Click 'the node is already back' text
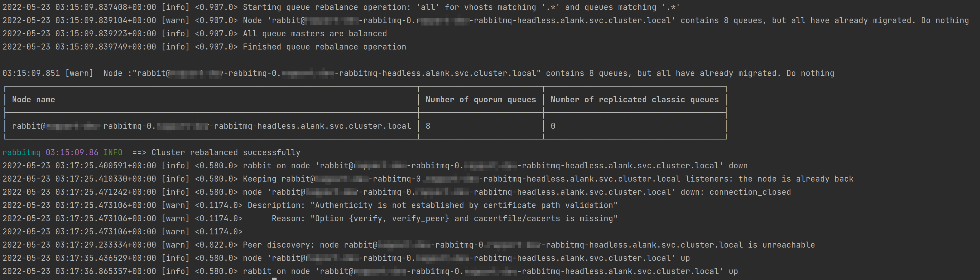Image resolution: width=980 pixels, height=280 pixels. (x=796, y=179)
